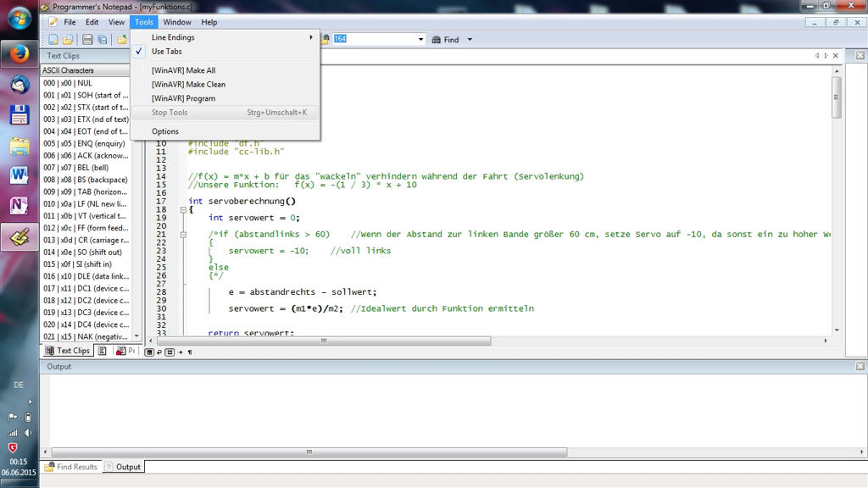
Task: Select the ACK row in ASCII list
Action: coord(85,156)
